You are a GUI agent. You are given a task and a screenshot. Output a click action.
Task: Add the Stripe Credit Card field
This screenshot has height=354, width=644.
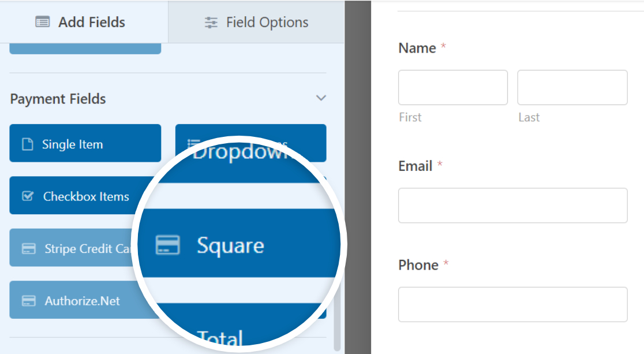click(x=72, y=248)
